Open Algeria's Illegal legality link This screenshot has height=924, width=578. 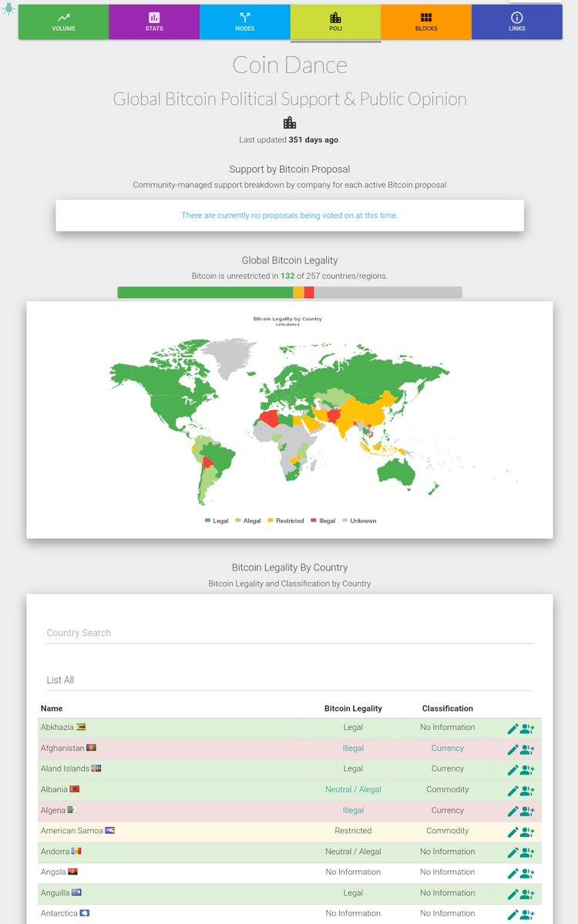pos(353,810)
